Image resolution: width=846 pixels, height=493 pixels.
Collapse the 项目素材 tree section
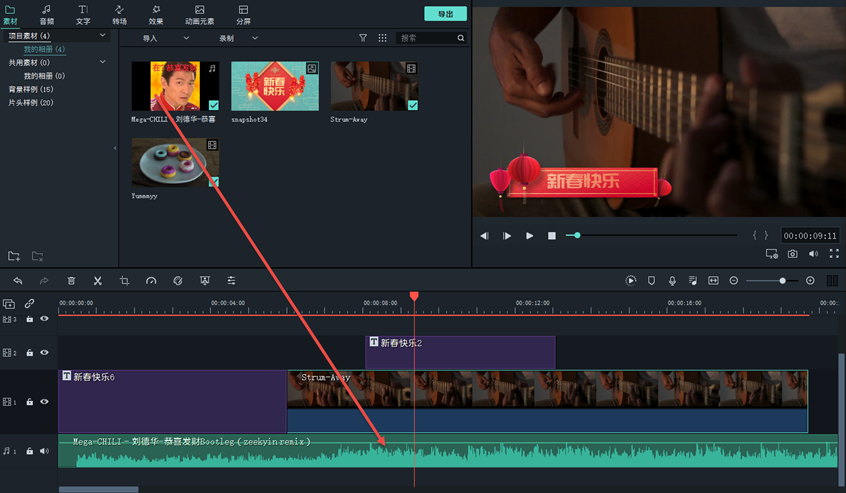coord(102,36)
